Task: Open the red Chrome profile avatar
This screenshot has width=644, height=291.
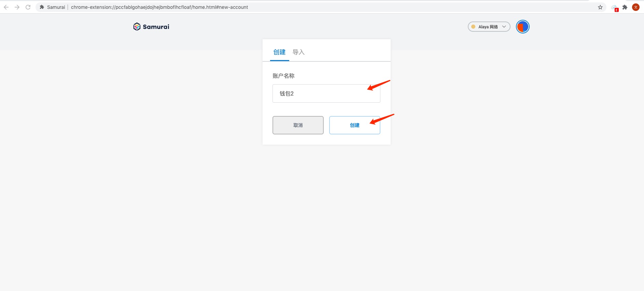Action: (x=636, y=7)
